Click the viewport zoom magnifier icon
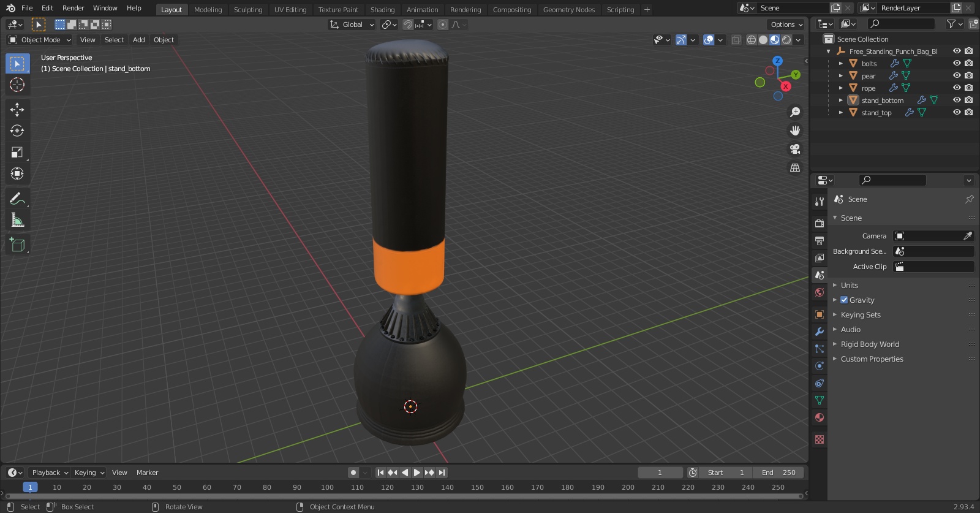The height and width of the screenshot is (513, 980). [x=795, y=112]
